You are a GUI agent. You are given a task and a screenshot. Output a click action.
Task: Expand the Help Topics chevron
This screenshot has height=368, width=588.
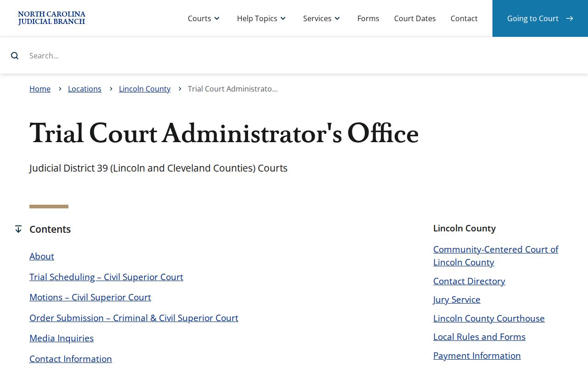pos(283,18)
